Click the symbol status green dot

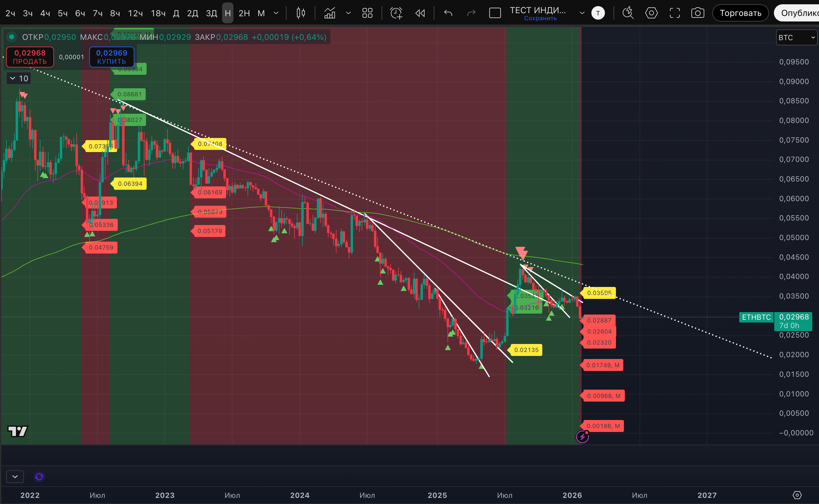coord(12,37)
